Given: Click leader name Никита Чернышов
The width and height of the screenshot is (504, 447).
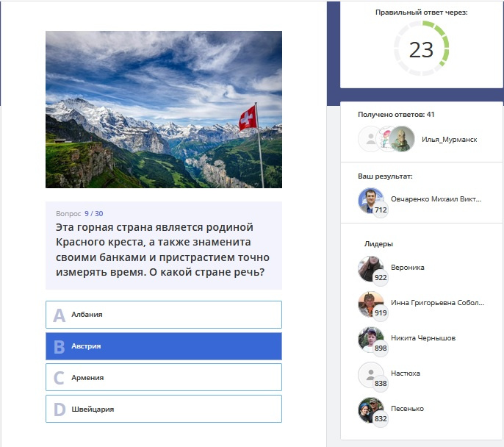Looking at the screenshot, I should 423,338.
